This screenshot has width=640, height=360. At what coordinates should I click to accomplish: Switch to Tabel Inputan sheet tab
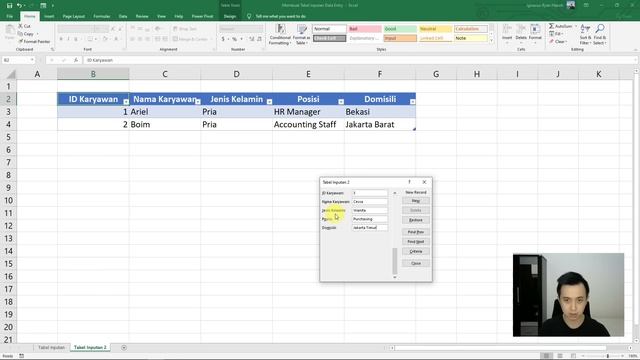coord(51,347)
